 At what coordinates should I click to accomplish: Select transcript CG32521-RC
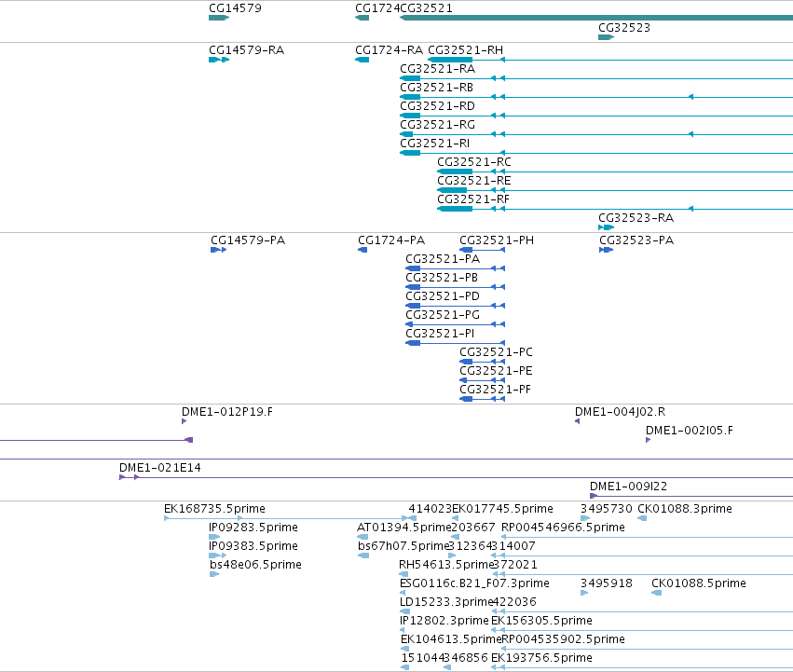pos(474,162)
